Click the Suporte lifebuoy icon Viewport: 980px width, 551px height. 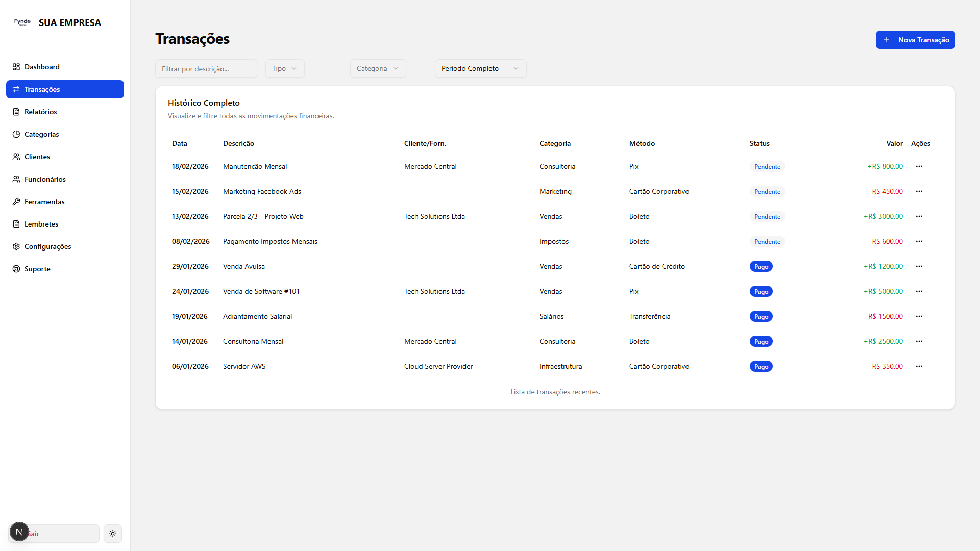pyautogui.click(x=16, y=269)
